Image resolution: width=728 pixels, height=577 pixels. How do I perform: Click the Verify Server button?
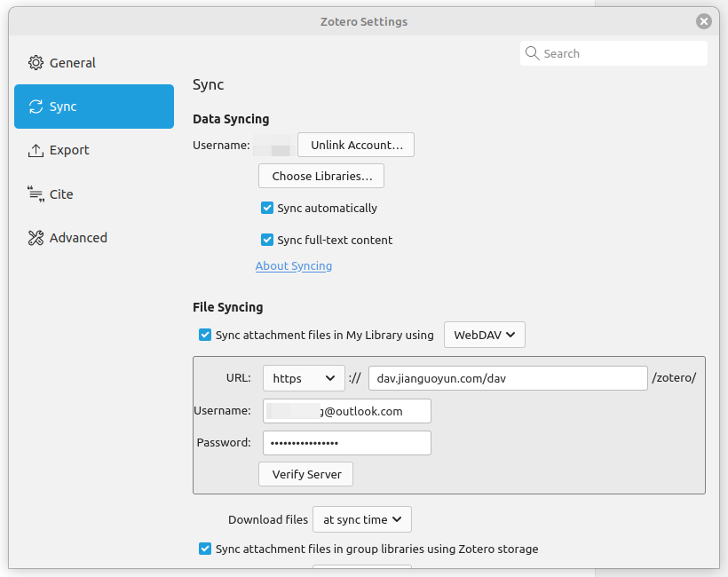(x=306, y=474)
